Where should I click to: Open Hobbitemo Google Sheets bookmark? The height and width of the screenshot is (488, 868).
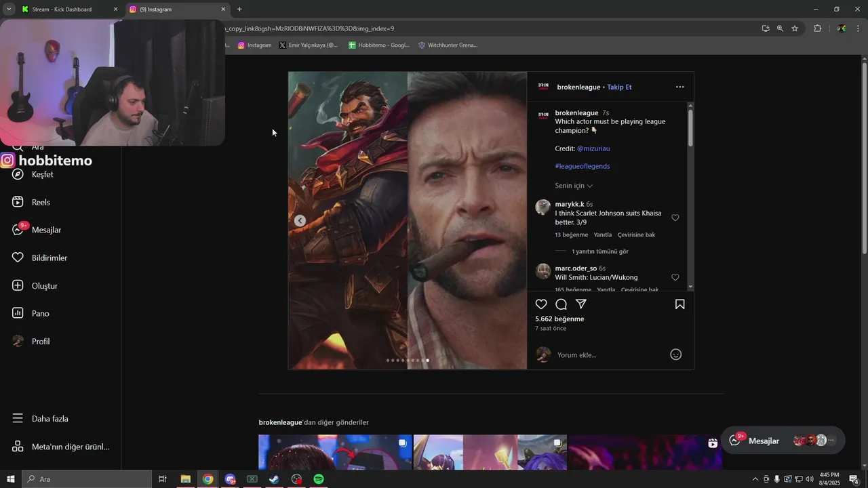coord(379,45)
